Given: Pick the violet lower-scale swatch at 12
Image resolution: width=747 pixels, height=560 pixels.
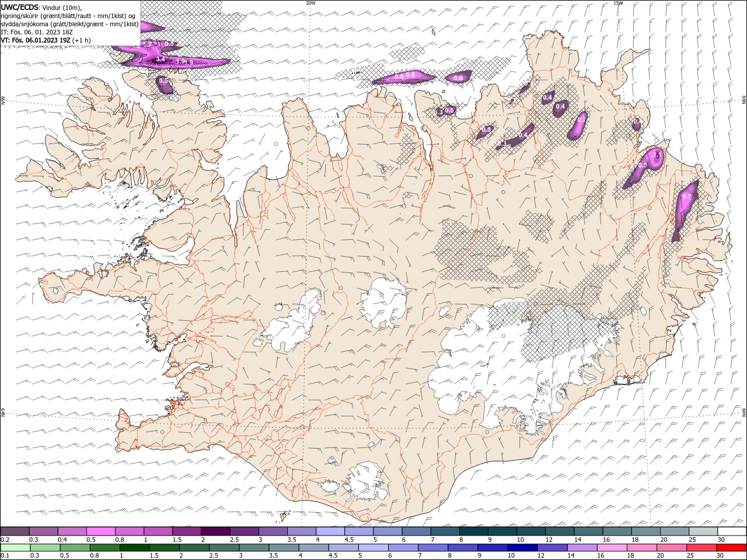Looking at the screenshot, I should [552, 548].
